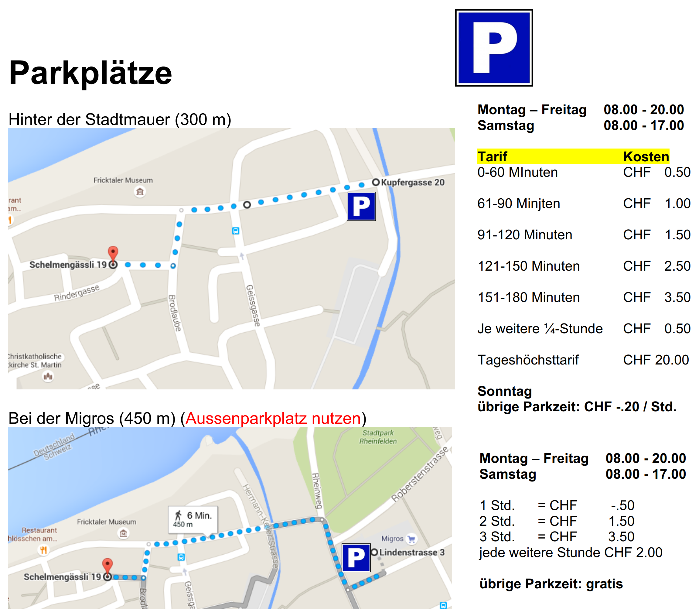Click Fricktaler Museum icon on upper map
This screenshot has width=699, height=616.
[139, 192]
